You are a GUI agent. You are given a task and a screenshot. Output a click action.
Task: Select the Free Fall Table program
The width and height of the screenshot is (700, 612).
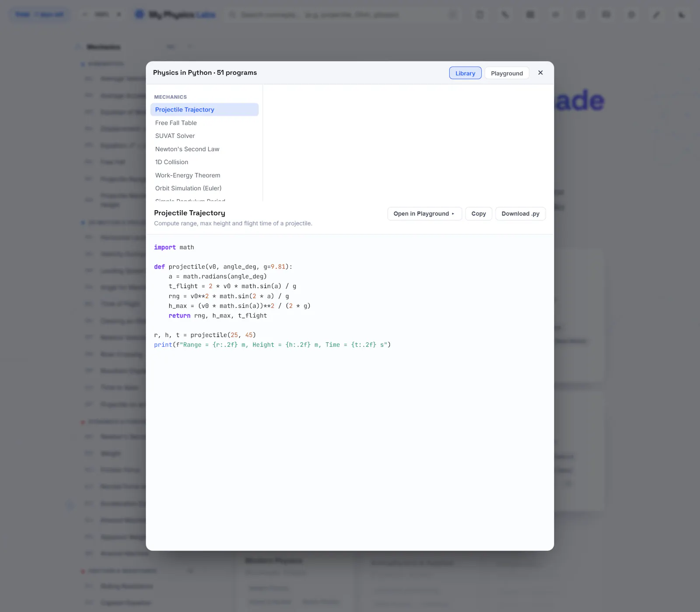click(x=204, y=123)
